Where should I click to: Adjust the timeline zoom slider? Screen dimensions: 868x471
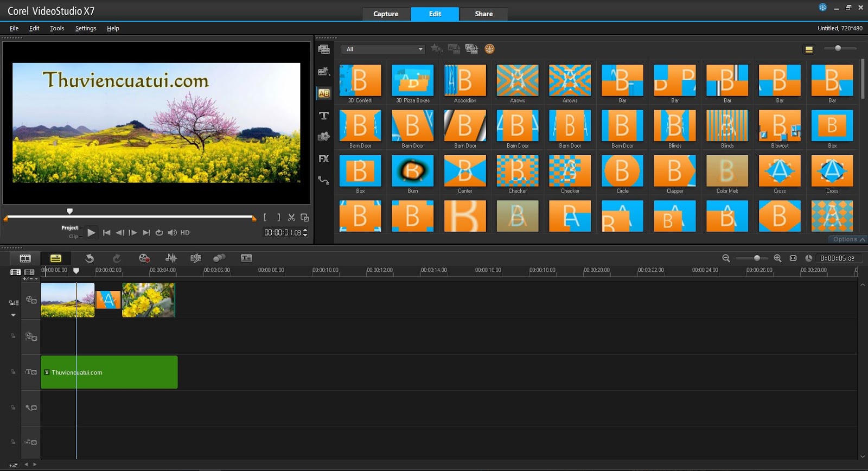[757, 258]
